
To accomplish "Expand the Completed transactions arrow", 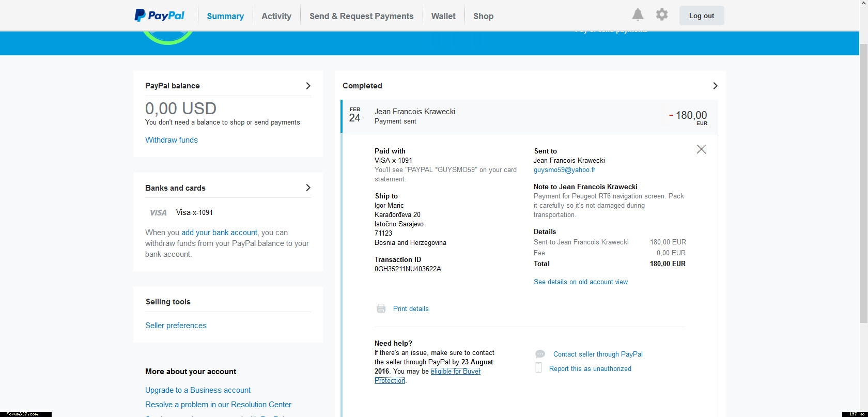I will 715,86.
